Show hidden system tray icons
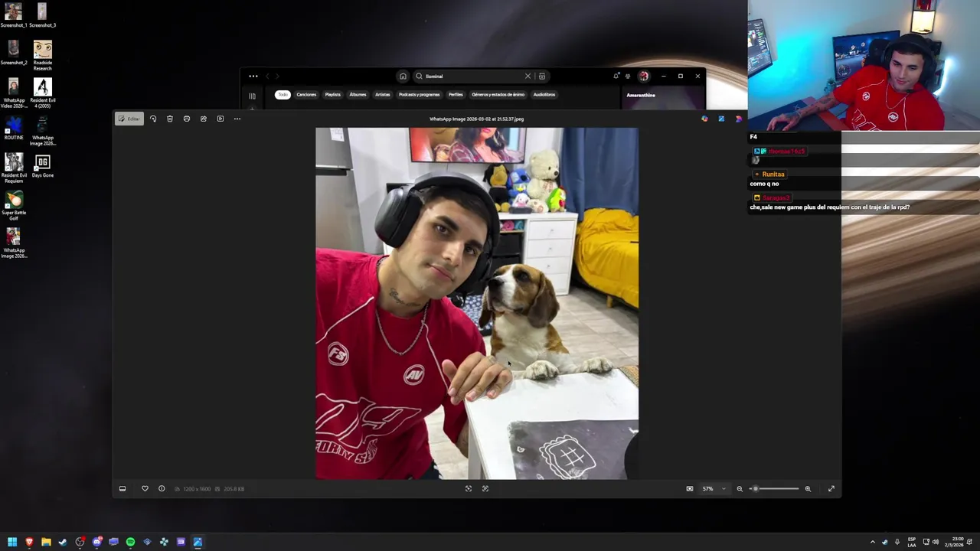Image resolution: width=980 pixels, height=551 pixels. 872,542
